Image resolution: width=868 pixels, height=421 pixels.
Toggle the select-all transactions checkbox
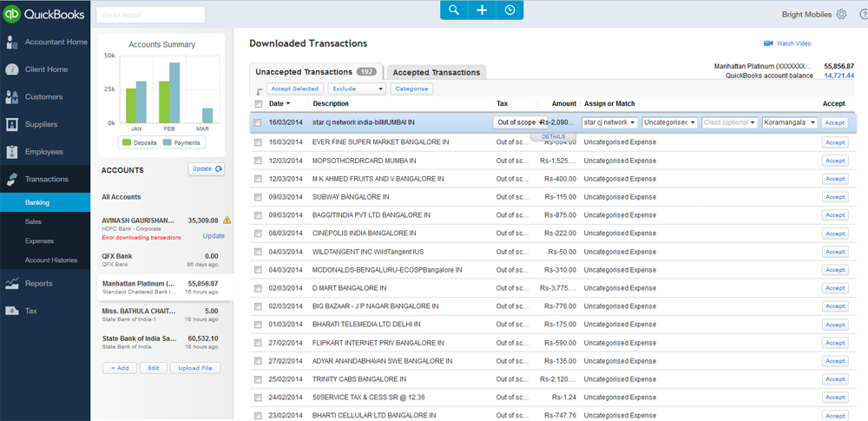click(x=258, y=103)
